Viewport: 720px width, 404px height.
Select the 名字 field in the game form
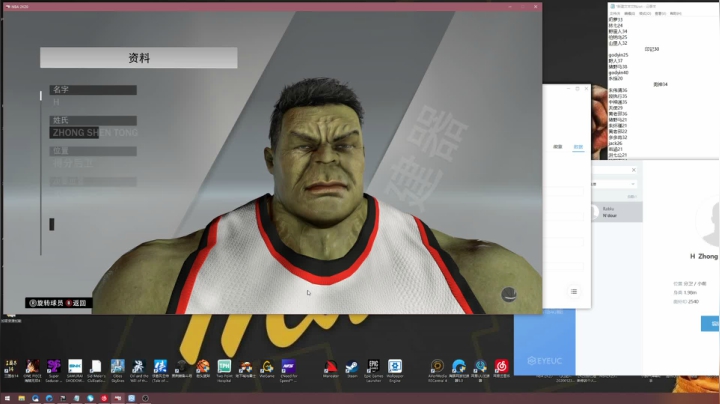(x=93, y=90)
